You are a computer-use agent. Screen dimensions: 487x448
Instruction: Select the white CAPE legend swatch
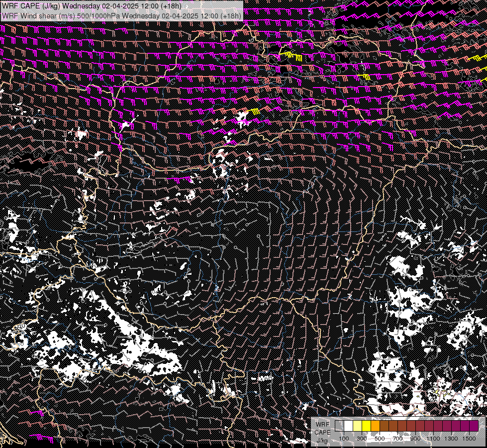pos(349,426)
